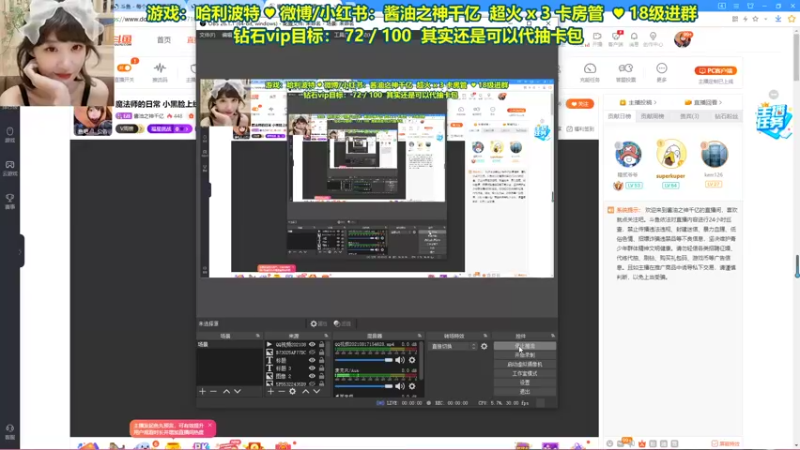Click 停止推流 stop streaming button
800x450 pixels.
point(524,346)
